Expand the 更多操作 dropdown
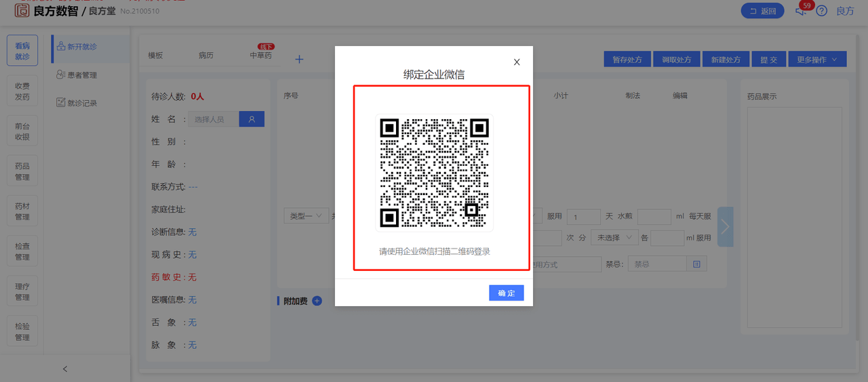 point(817,60)
